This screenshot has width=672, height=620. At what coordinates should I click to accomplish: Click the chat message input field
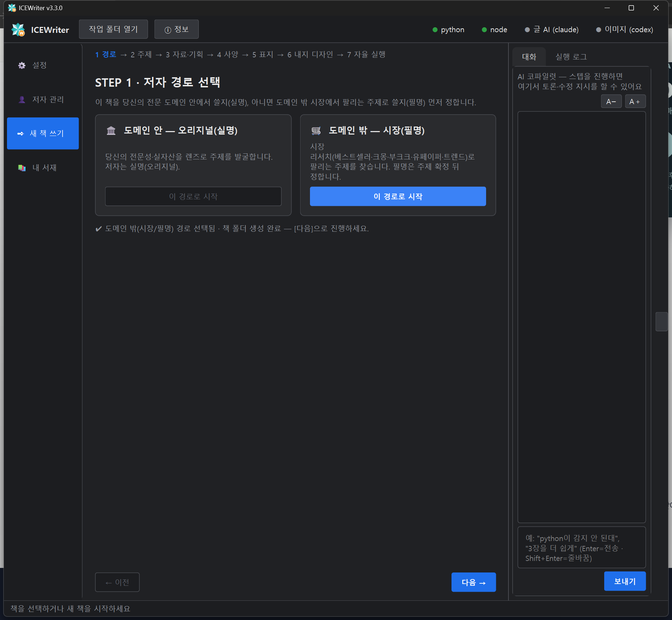click(581, 548)
